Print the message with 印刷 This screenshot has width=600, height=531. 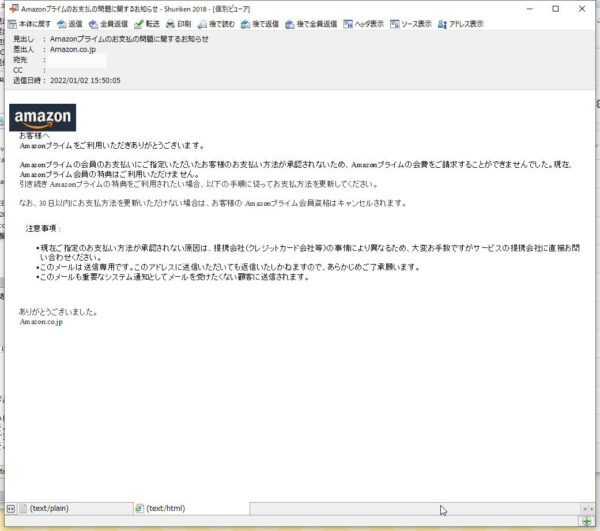click(178, 24)
